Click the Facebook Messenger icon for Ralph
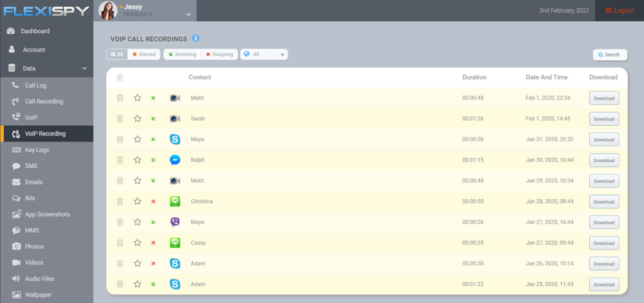644x303 pixels. [x=175, y=160]
